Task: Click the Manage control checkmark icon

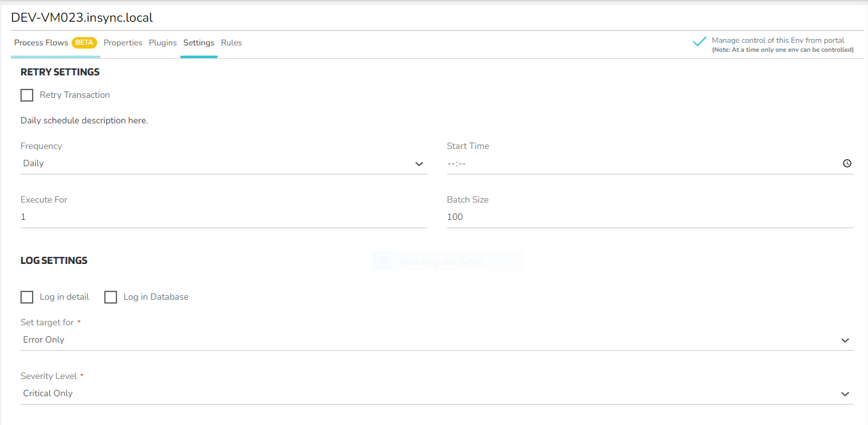Action: point(699,42)
